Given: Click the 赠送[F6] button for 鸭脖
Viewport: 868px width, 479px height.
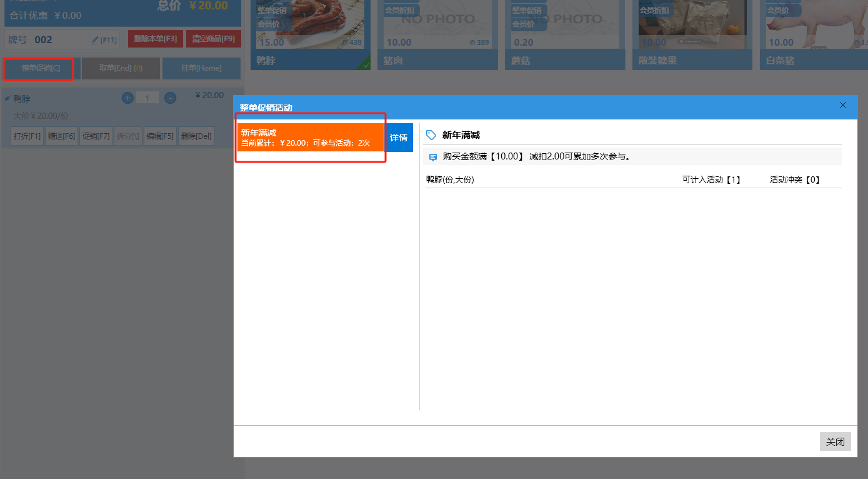Looking at the screenshot, I should pyautogui.click(x=61, y=136).
